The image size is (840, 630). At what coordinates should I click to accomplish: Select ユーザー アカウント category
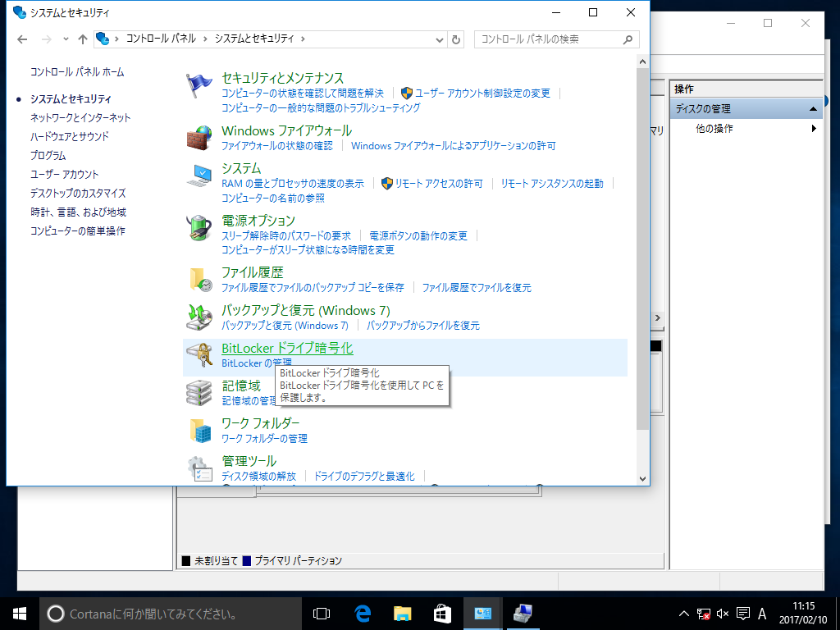[65, 174]
